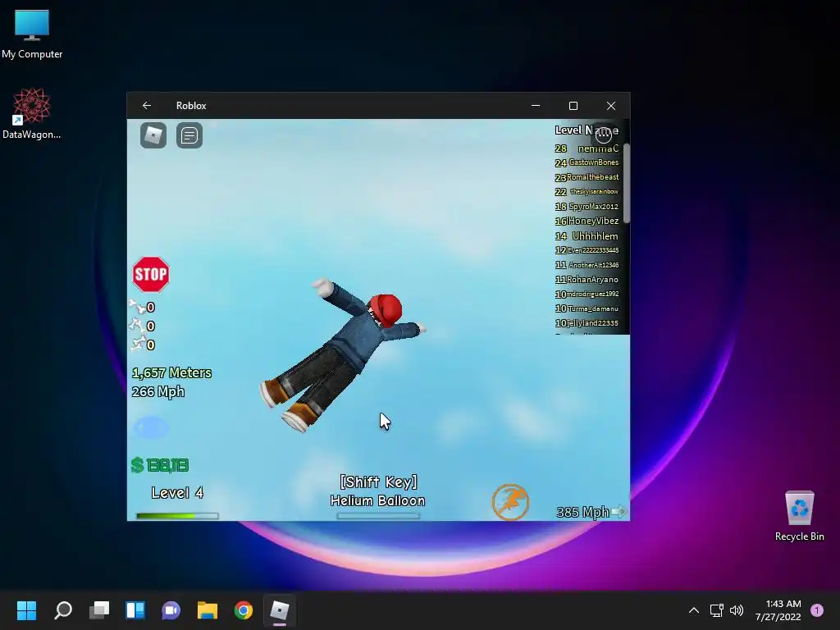This screenshot has height=630, width=840.
Task: Launch Google Chrome from the taskbar
Action: click(243, 610)
